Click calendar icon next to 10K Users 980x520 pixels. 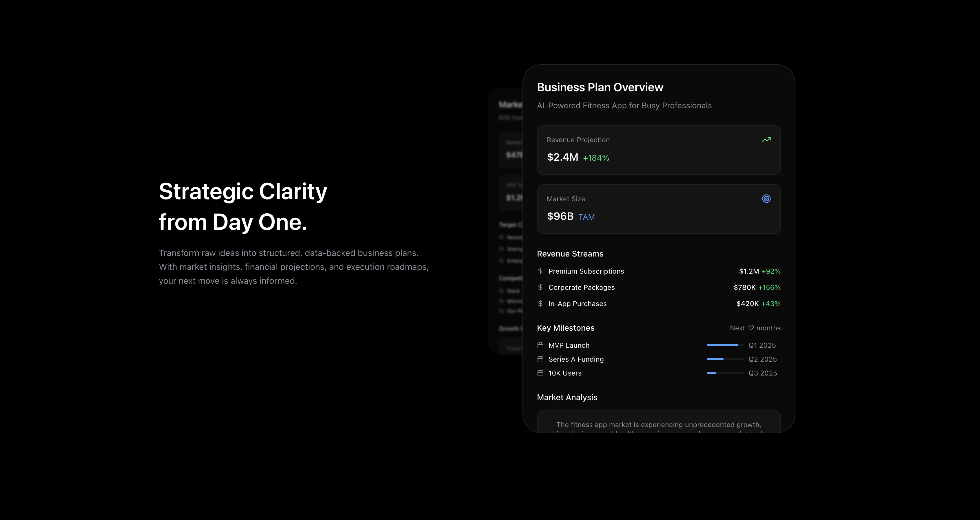[x=540, y=373]
